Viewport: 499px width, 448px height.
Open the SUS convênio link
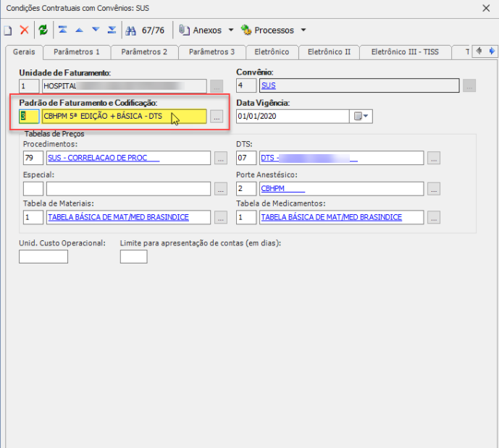tap(269, 85)
